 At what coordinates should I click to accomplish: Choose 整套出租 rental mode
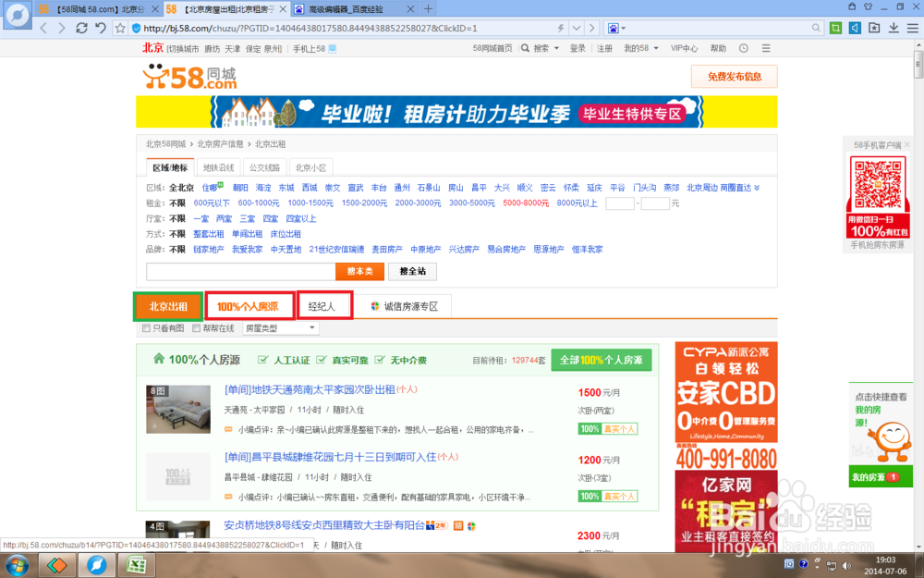[209, 234]
